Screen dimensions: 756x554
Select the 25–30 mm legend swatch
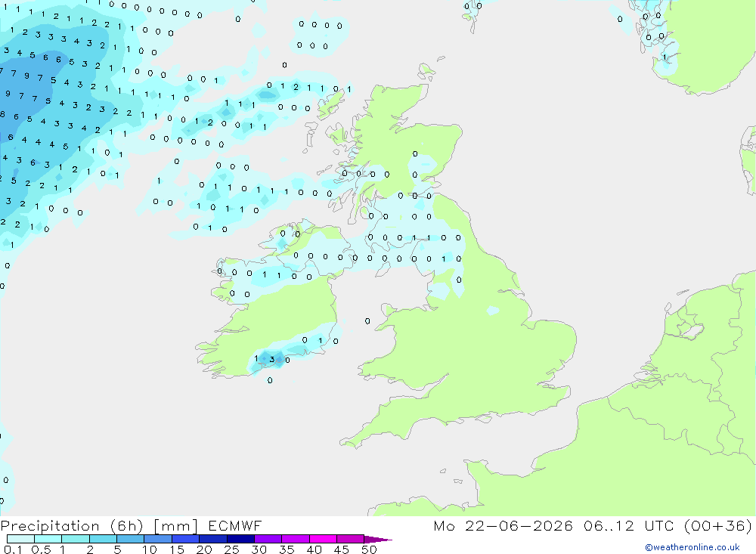coord(240,539)
